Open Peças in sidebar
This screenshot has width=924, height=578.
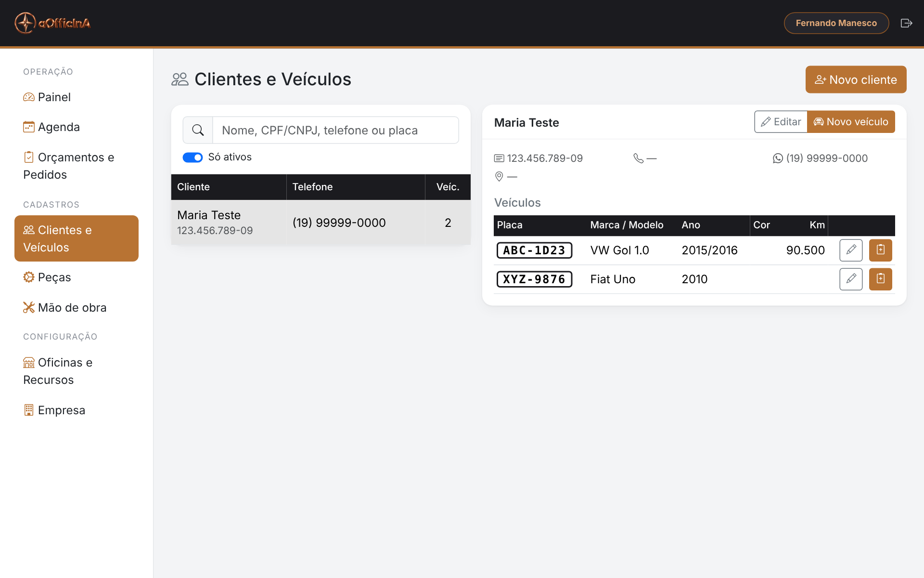pyautogui.click(x=77, y=277)
